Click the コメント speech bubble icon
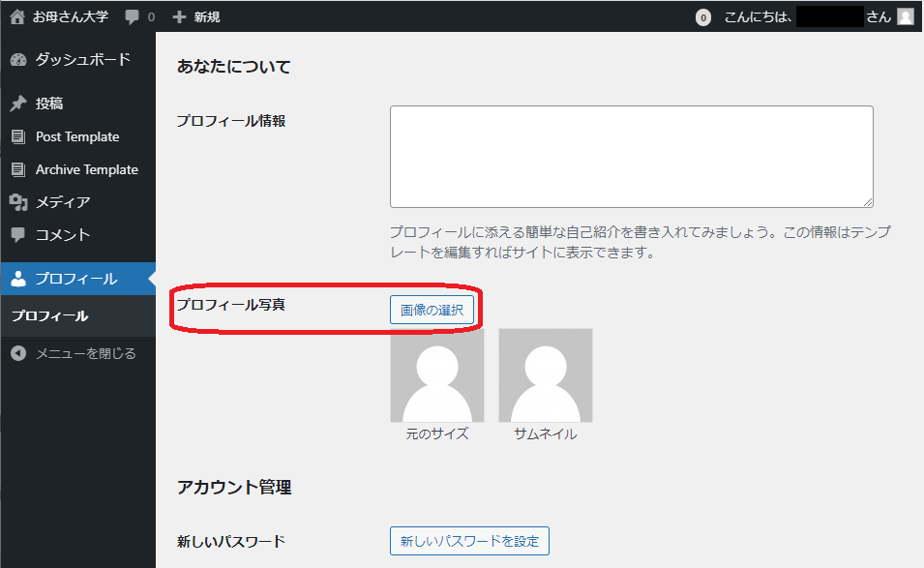 coord(18,234)
